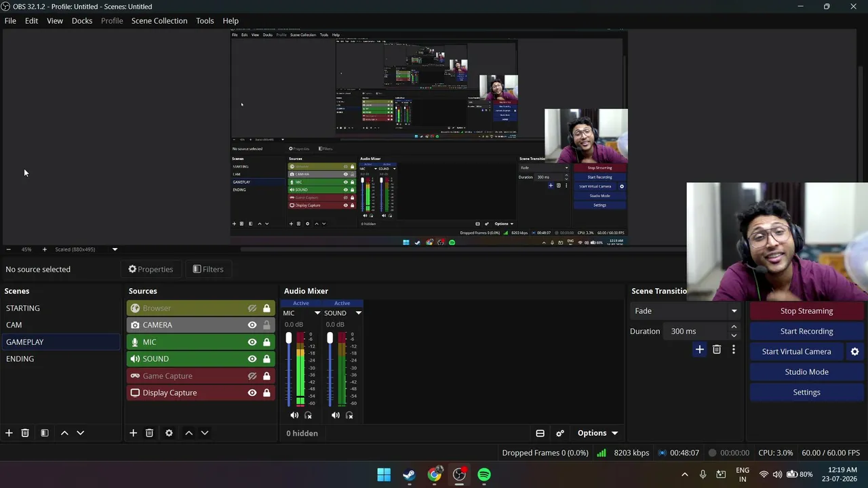868x488 pixels.
Task: Start the Virtual Camera
Action: [x=796, y=352]
